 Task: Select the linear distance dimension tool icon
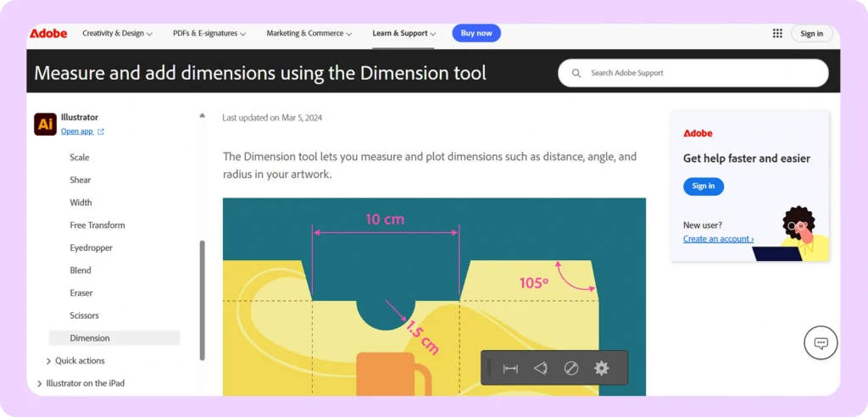510,369
